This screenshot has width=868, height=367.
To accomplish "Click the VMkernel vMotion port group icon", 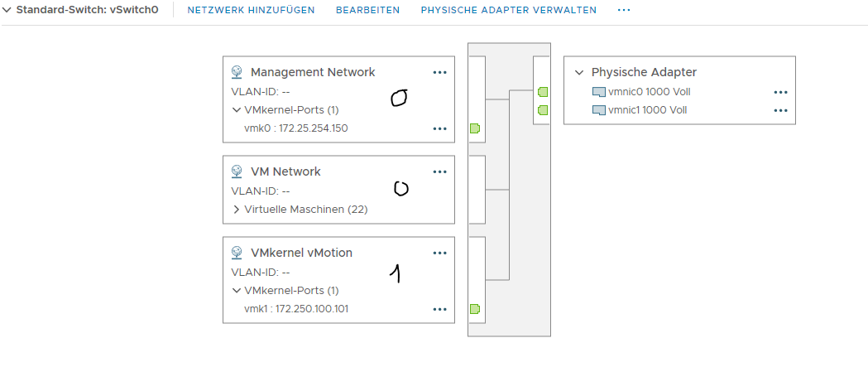I will 237,253.
